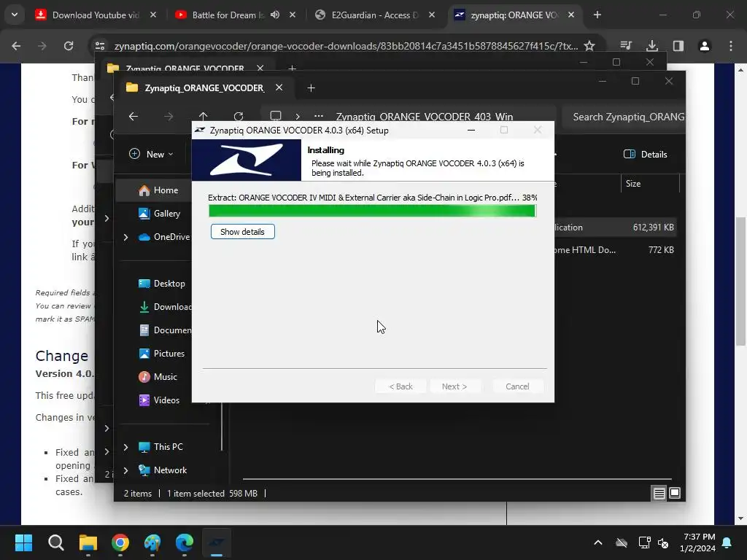Select This PC in sidebar
This screenshot has width=747, height=560.
tap(160, 447)
